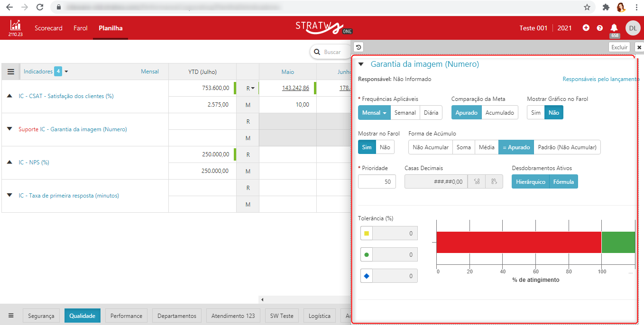Switch to Logística bottom tab
The image size is (644, 325).
click(x=320, y=316)
